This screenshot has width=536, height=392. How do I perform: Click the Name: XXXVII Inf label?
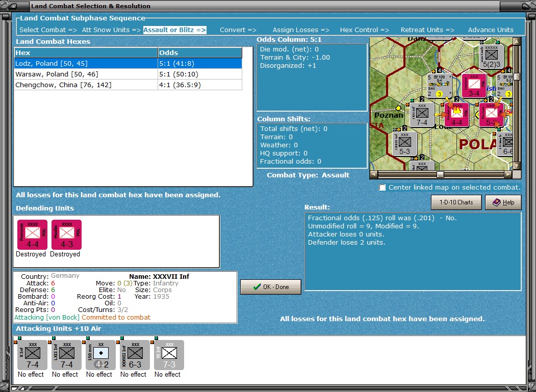point(159,276)
